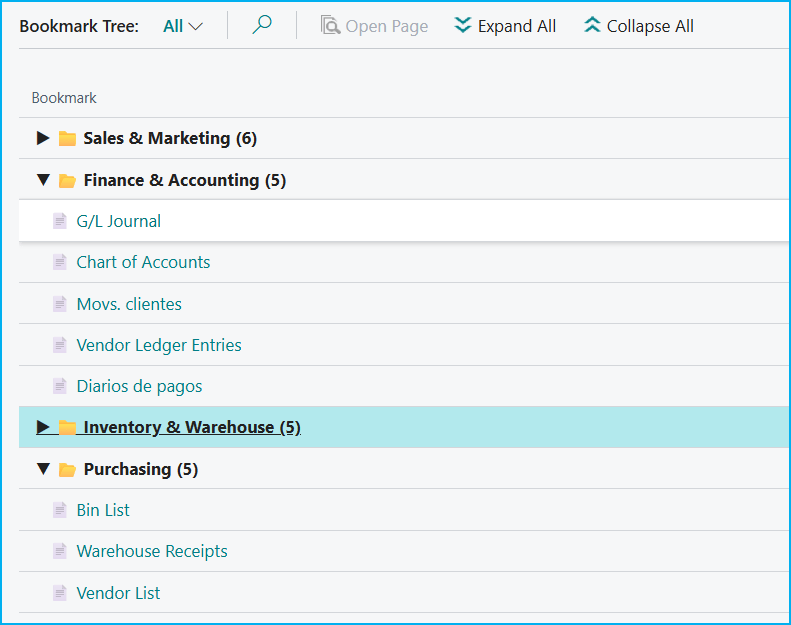
Task: Expand the Sales & Marketing node arrow
Action: click(43, 138)
